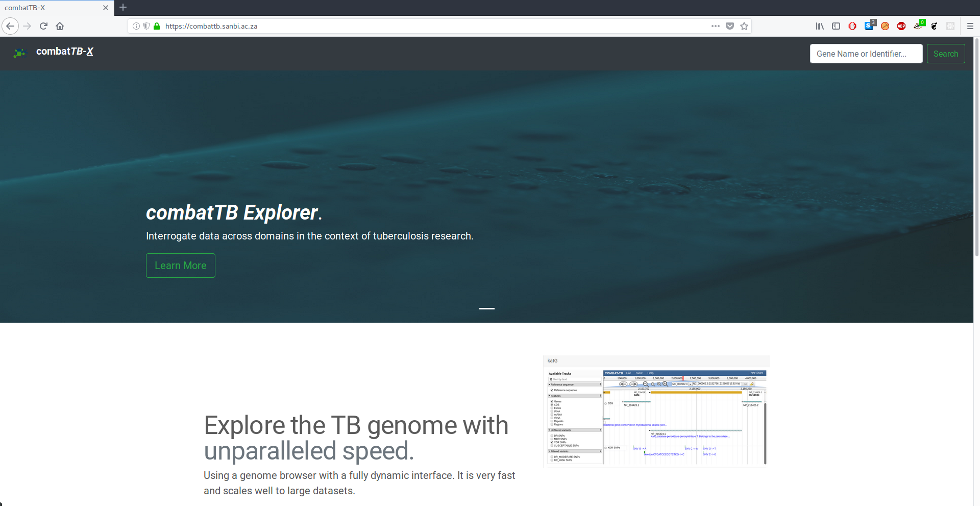Click the Learn More button
Image resolution: width=980 pixels, height=506 pixels.
click(x=181, y=266)
